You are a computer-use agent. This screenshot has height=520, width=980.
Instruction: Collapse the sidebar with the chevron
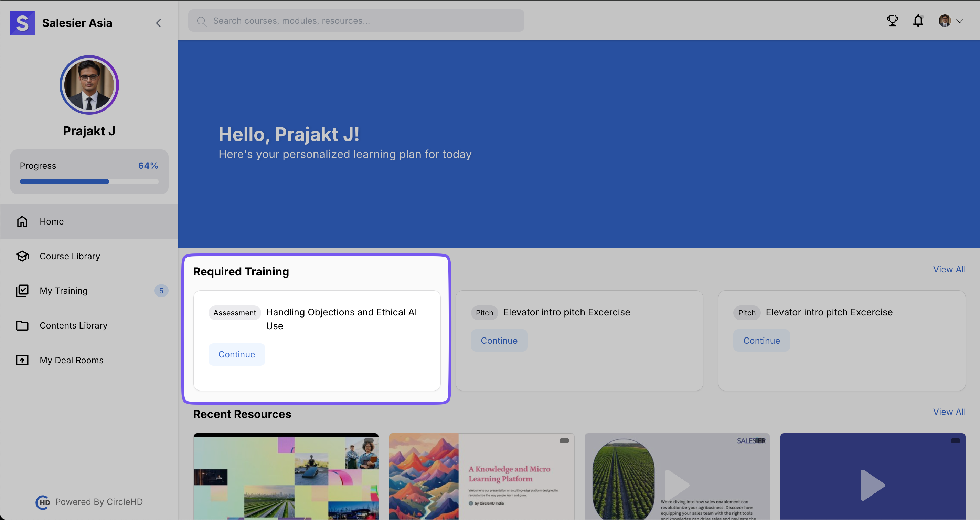point(159,23)
